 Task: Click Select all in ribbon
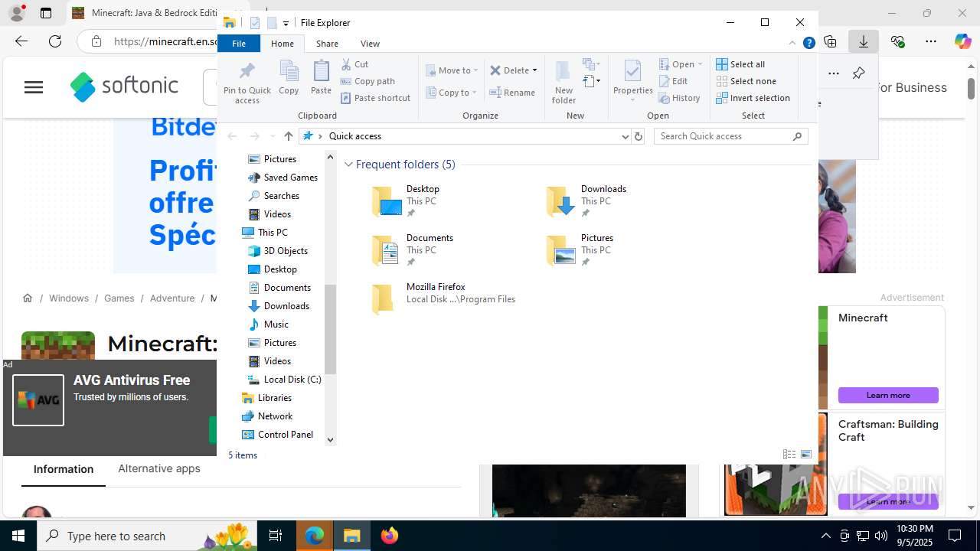pos(740,64)
